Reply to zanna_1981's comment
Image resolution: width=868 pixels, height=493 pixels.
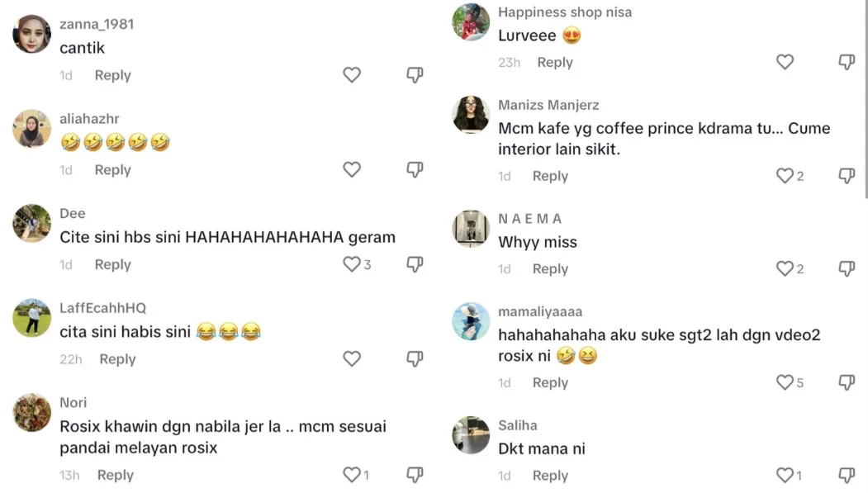(112, 75)
